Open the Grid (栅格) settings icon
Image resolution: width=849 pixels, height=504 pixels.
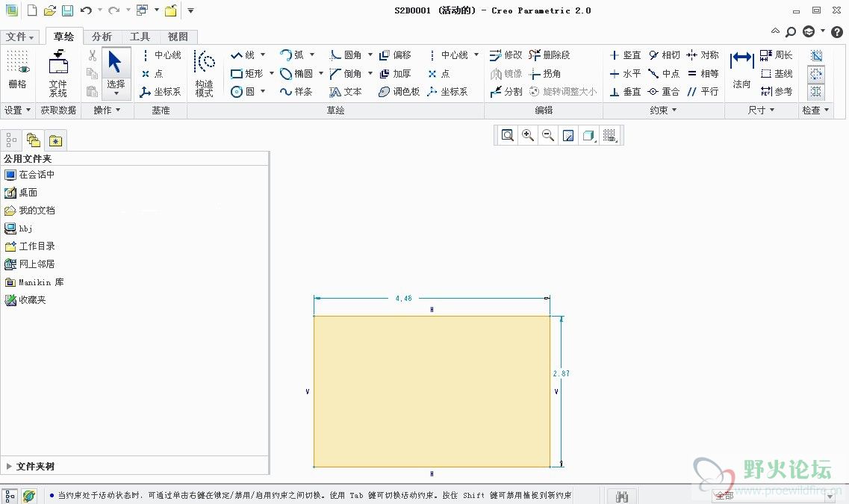coord(17,69)
